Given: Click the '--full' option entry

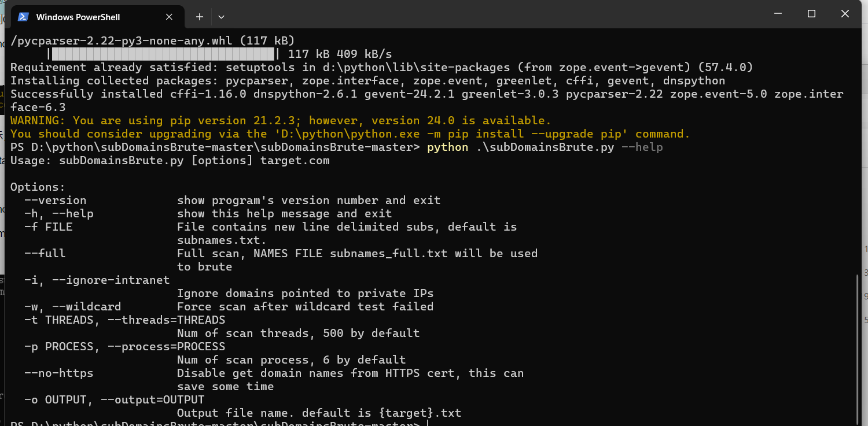Looking at the screenshot, I should click(x=45, y=254).
